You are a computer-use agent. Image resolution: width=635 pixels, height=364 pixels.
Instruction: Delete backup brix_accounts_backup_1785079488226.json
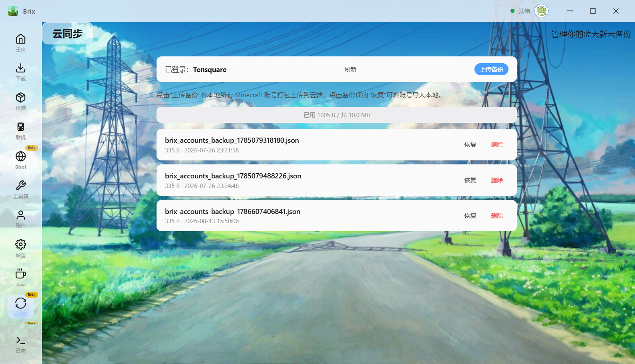[x=497, y=180]
